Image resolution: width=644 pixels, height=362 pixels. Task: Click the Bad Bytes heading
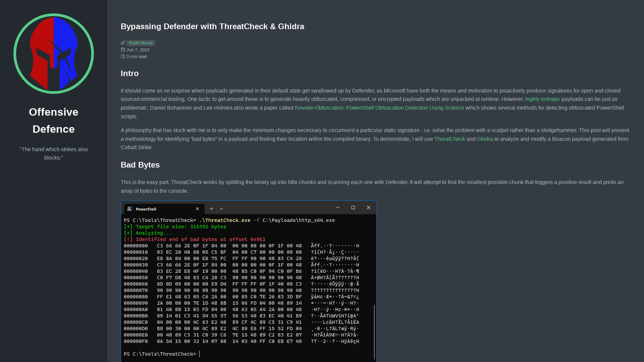pos(140,165)
